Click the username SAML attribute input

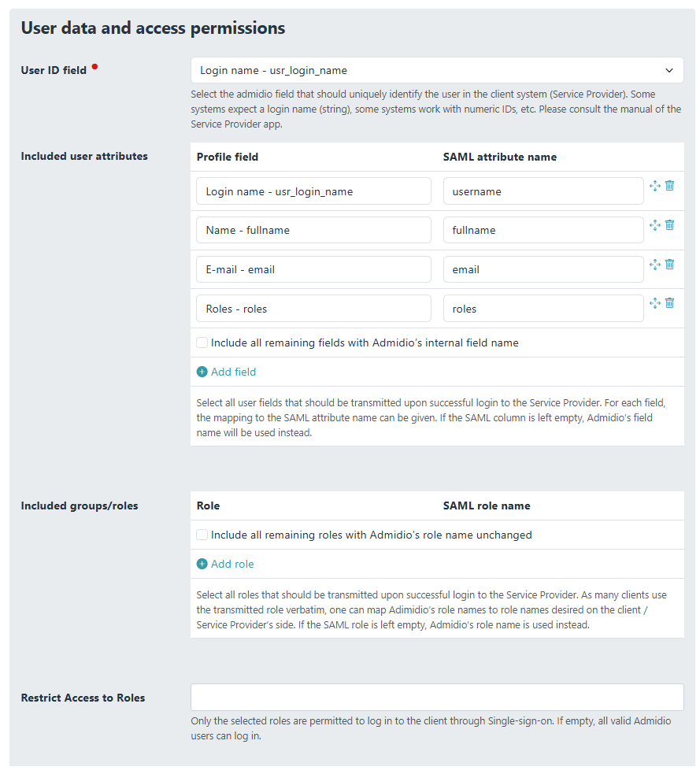(543, 191)
